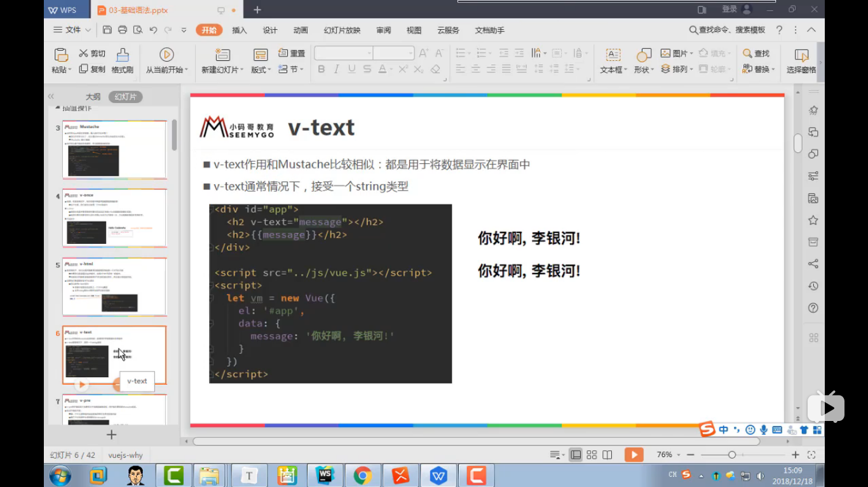This screenshot has width=868, height=487.
Task: Click the Cut (剪切) button
Action: click(92, 53)
